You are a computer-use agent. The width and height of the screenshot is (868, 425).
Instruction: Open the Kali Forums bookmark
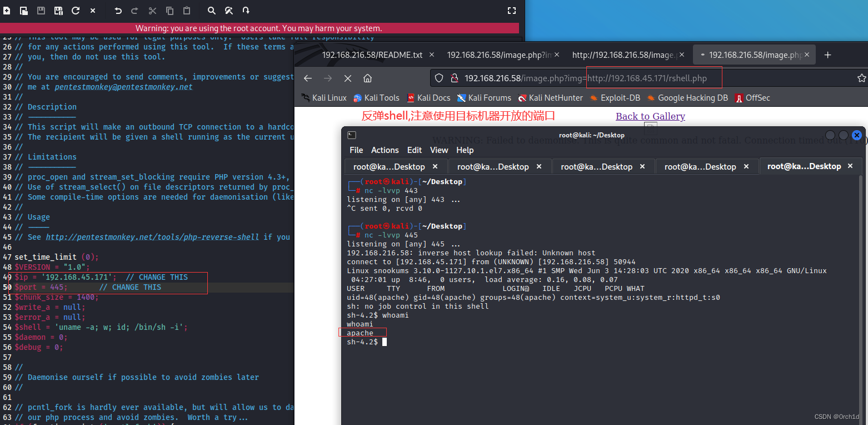484,98
